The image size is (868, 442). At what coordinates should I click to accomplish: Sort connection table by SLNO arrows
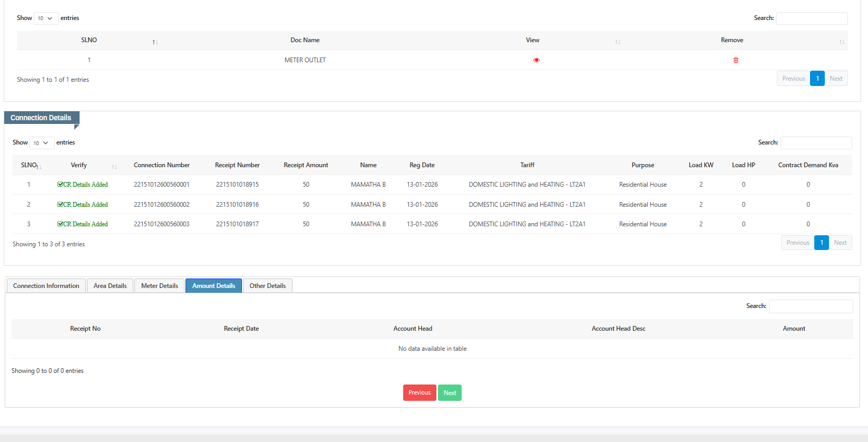pos(38,167)
